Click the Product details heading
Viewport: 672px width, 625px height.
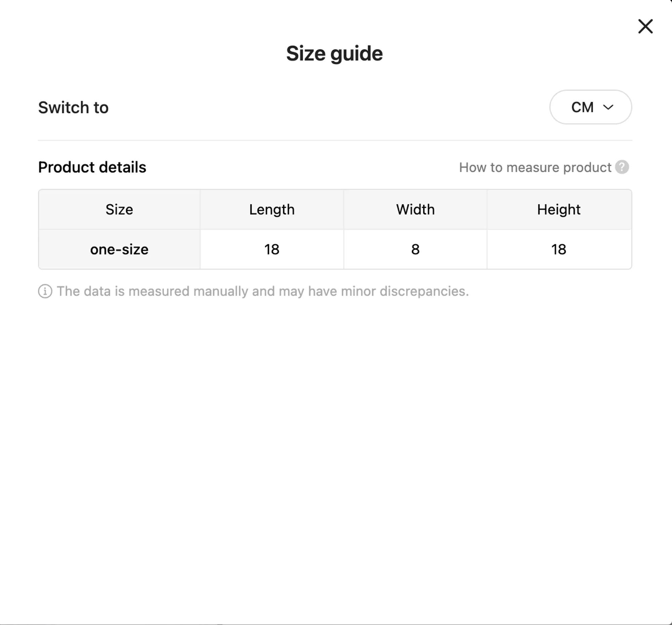(92, 167)
